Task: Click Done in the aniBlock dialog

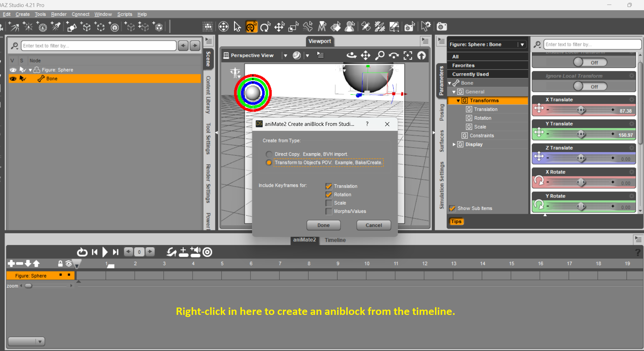Action: 323,225
